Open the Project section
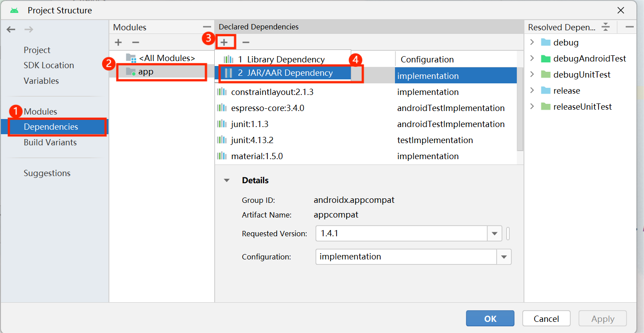Screen dimensions: 644x333 tap(37, 50)
